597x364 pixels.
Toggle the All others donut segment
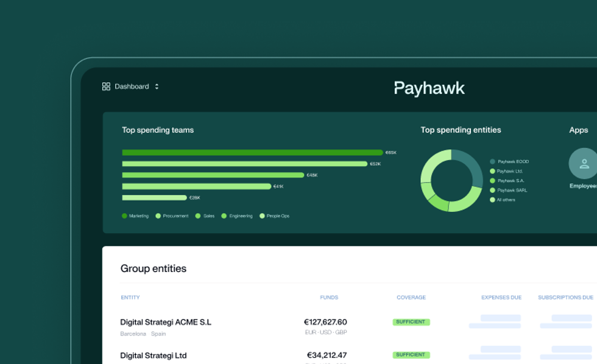click(492, 199)
